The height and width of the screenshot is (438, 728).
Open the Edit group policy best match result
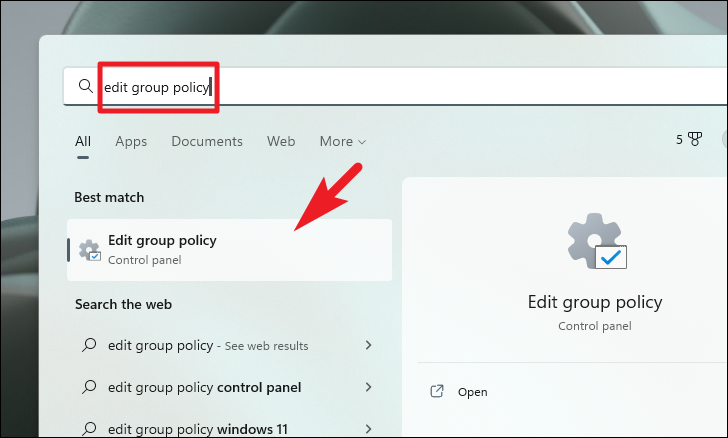pyautogui.click(x=229, y=250)
